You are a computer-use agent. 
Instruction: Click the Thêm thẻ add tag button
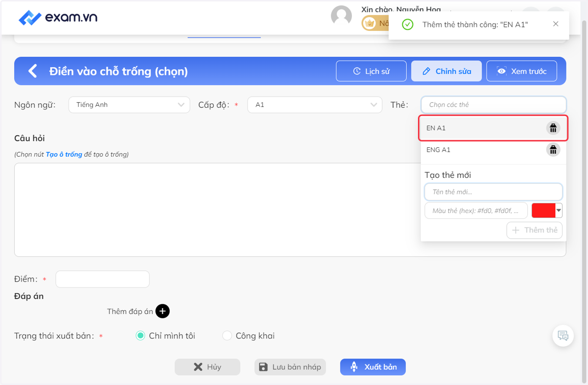[x=535, y=230]
